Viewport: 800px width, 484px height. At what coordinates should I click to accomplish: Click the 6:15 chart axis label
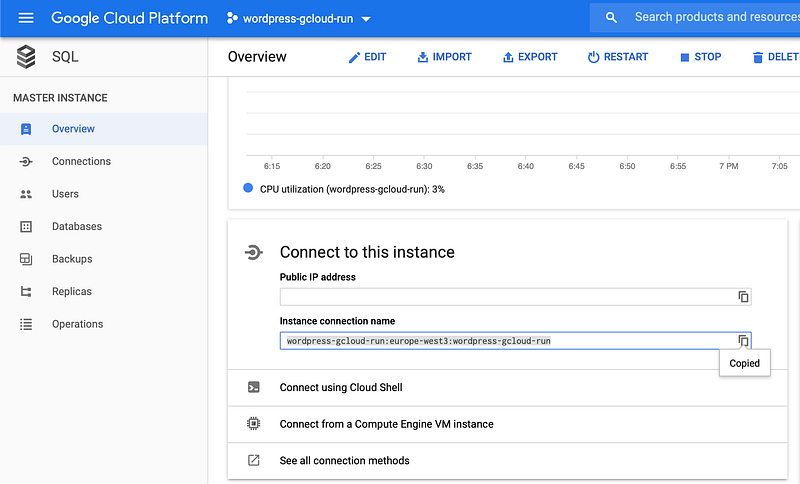point(272,166)
